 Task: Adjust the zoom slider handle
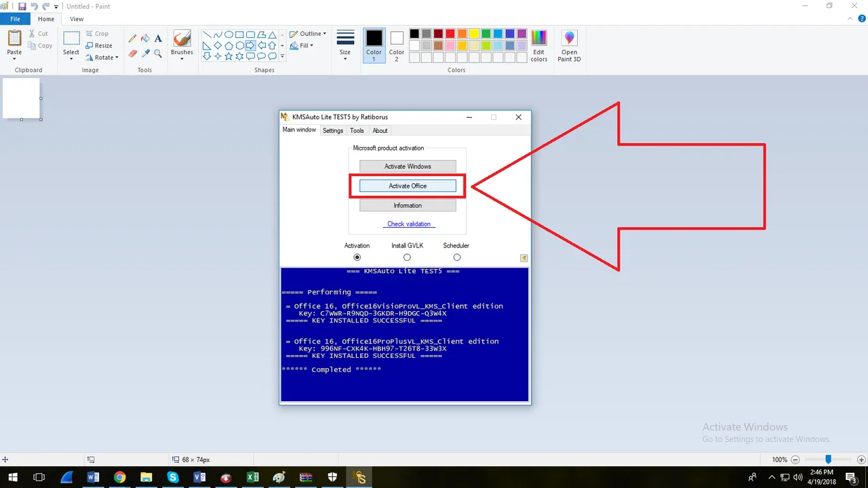point(828,460)
